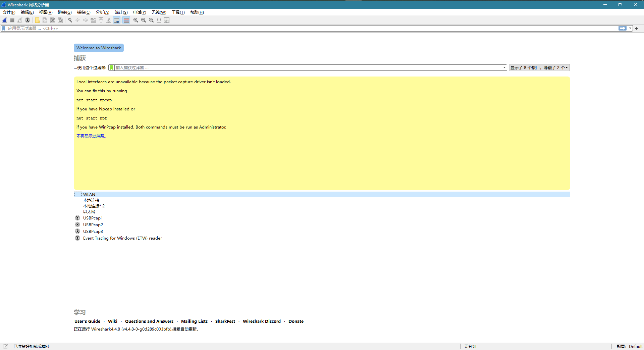This screenshot has height=350, width=644.
Task: Restart the current capture
Action: (x=20, y=20)
